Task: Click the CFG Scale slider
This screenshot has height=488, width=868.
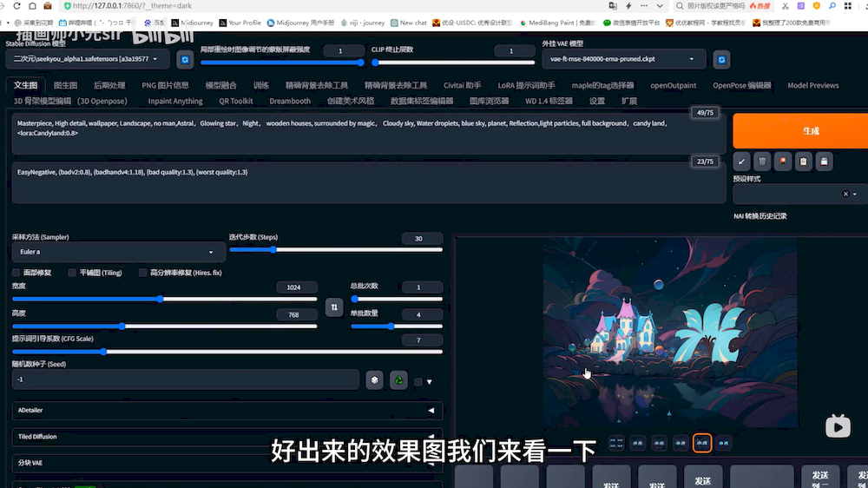Action: coord(227,352)
